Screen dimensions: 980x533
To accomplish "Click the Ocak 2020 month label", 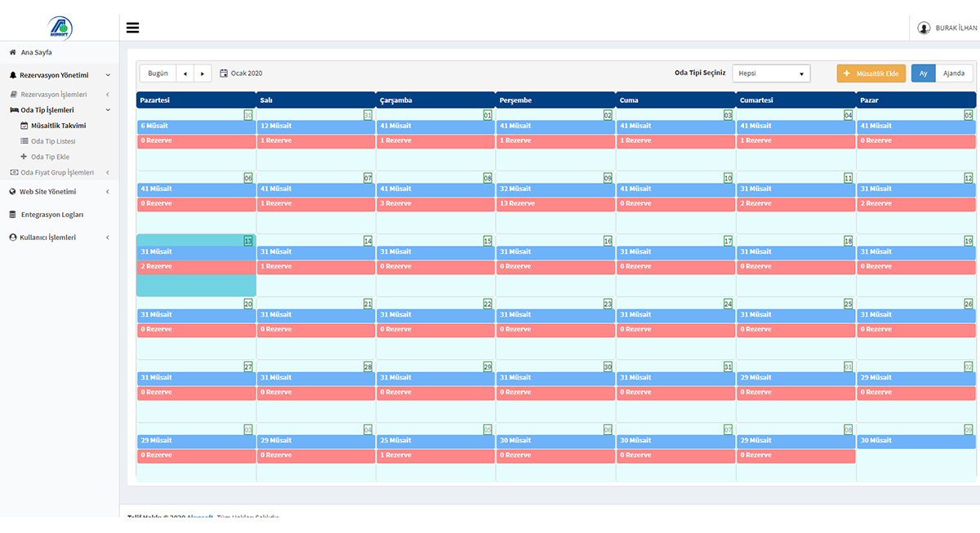I will point(247,73).
